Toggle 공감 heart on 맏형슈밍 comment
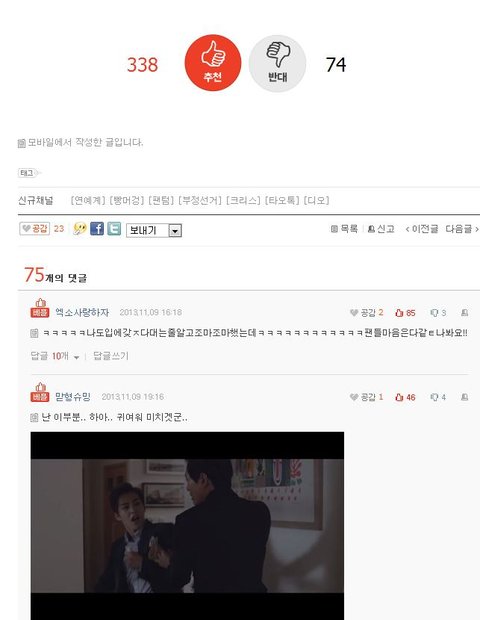This screenshot has height=620, width=480. click(366, 397)
